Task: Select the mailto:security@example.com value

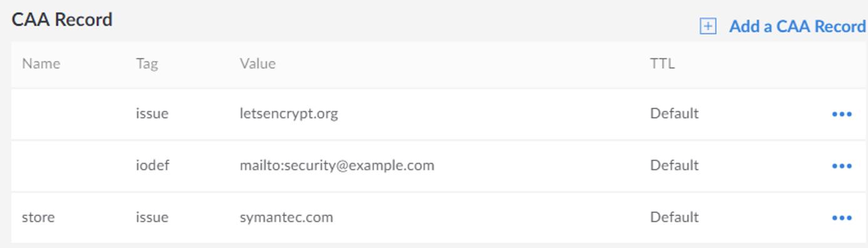Action: pos(337,166)
